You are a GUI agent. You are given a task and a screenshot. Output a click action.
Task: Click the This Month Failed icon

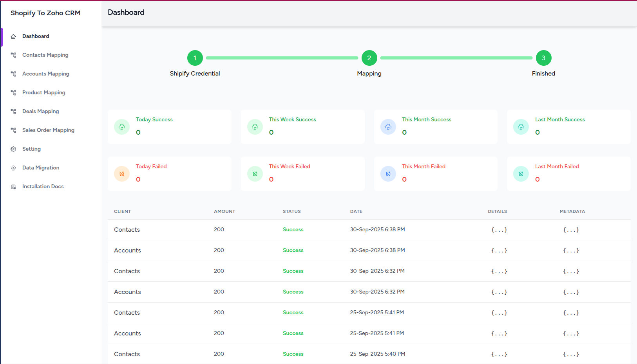(388, 173)
